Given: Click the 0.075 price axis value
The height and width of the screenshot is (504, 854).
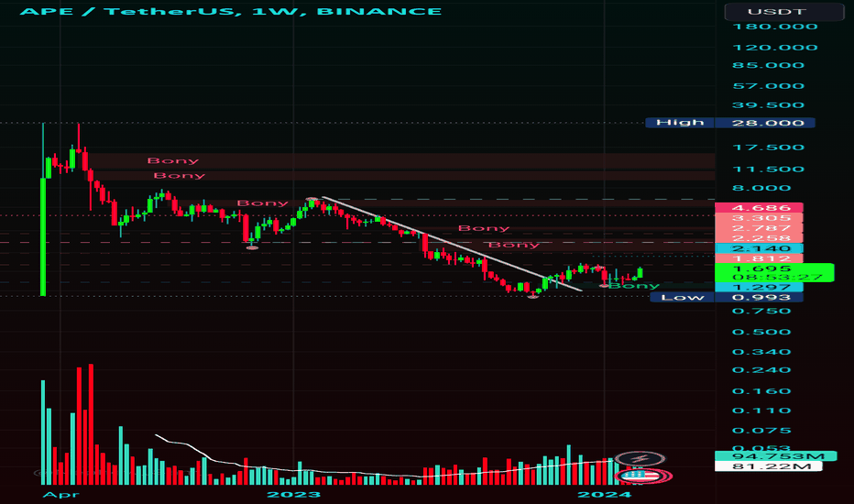Looking at the screenshot, I should [761, 431].
